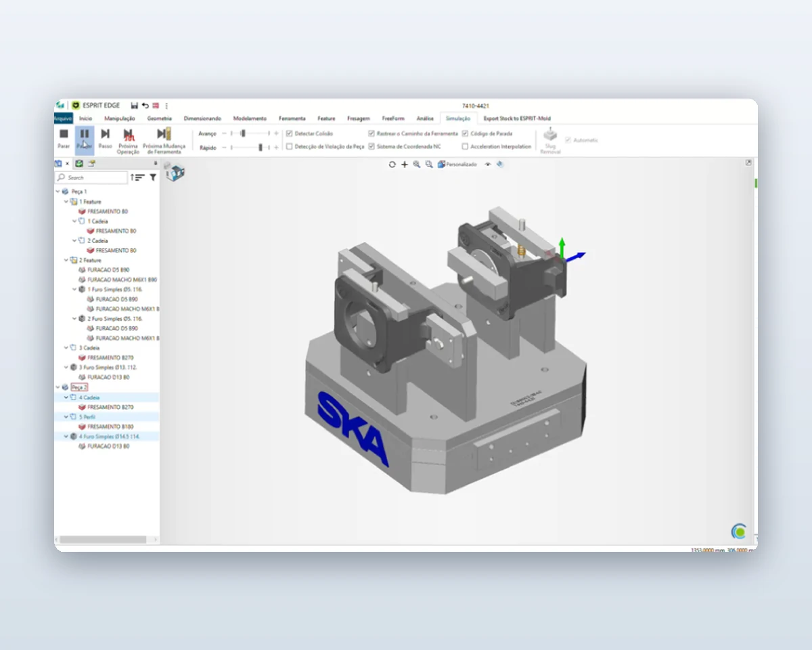
Task: Click the filter funnel icon
Action: tap(153, 177)
